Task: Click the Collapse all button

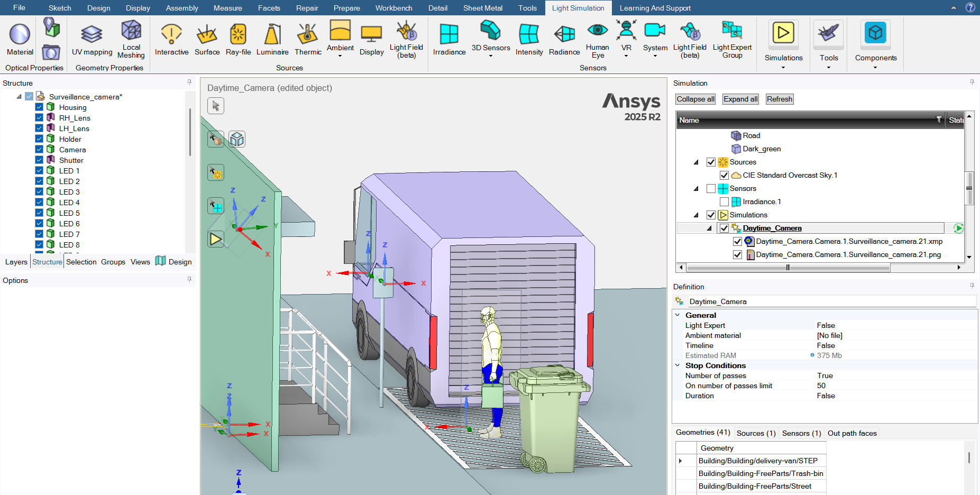Action: [695, 99]
